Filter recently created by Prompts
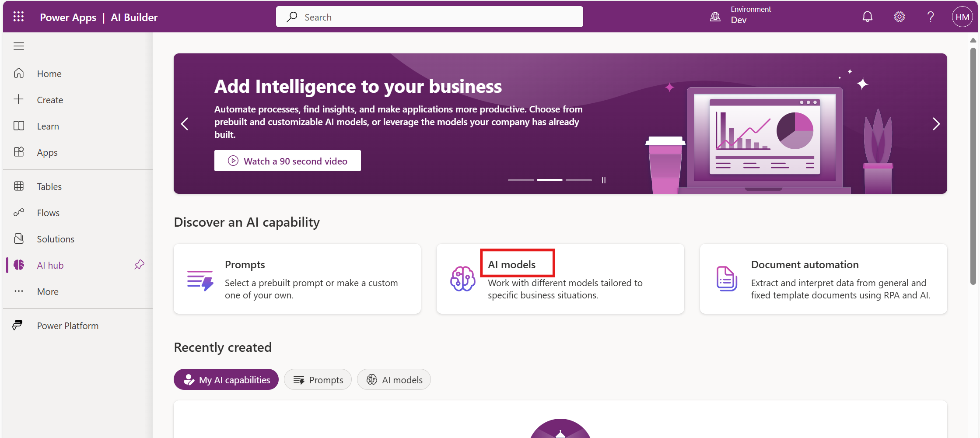This screenshot has width=980, height=438. (x=318, y=380)
